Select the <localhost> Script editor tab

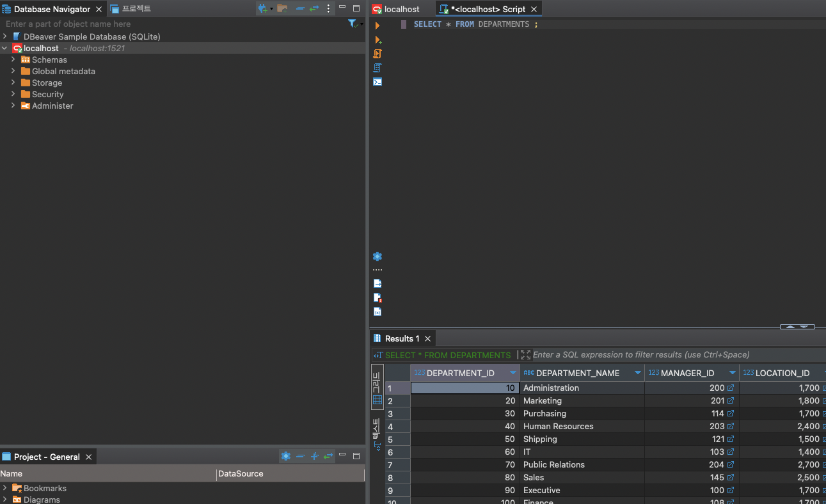[x=488, y=9]
